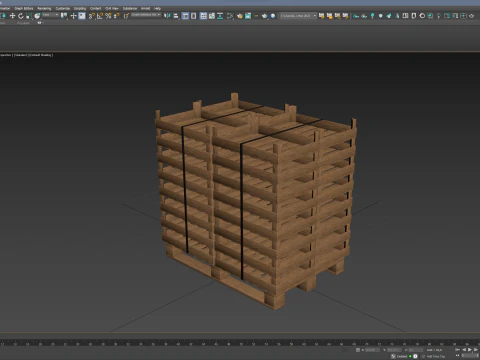The width and height of the screenshot is (480, 360).
Task: Click the Default Shading viewport label
Action: click(41, 55)
